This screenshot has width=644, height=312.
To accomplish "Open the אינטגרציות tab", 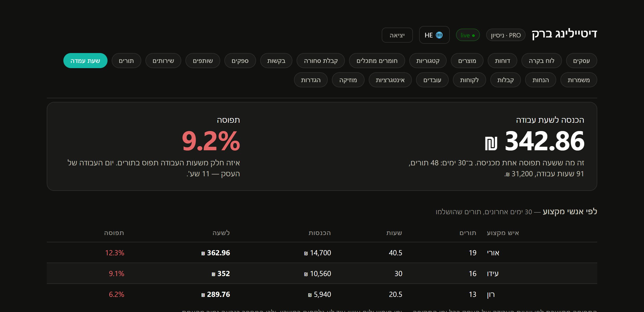I will click(x=390, y=80).
